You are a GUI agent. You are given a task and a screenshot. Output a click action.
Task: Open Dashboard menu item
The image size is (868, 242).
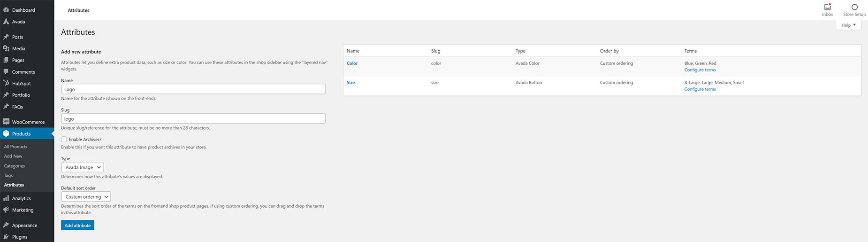click(23, 10)
